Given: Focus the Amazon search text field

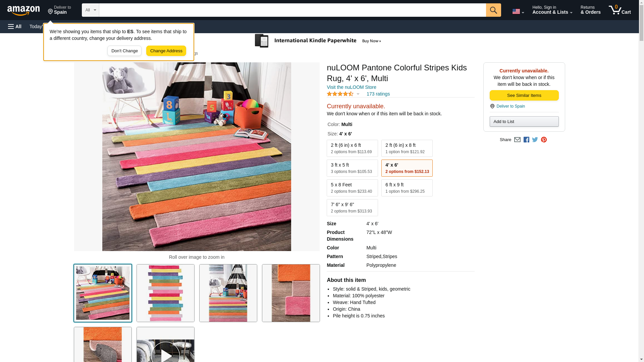Looking at the screenshot, I should point(292,10).
